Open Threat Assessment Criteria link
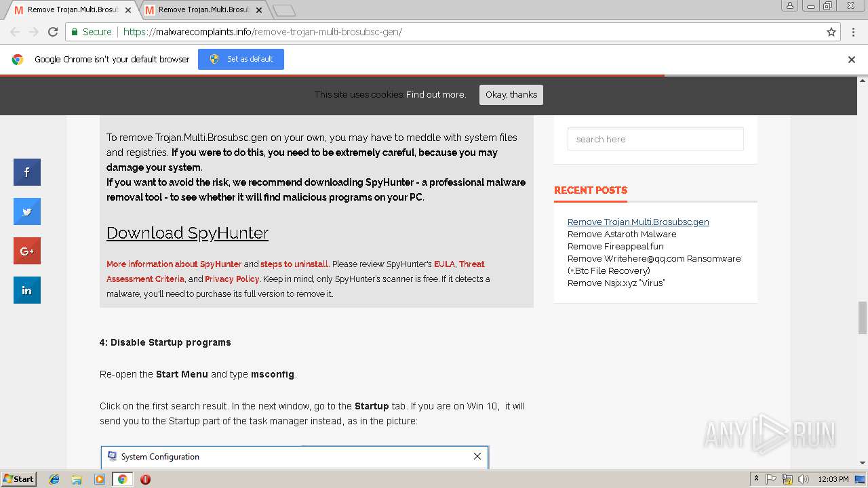The height and width of the screenshot is (488, 868). coord(296,271)
